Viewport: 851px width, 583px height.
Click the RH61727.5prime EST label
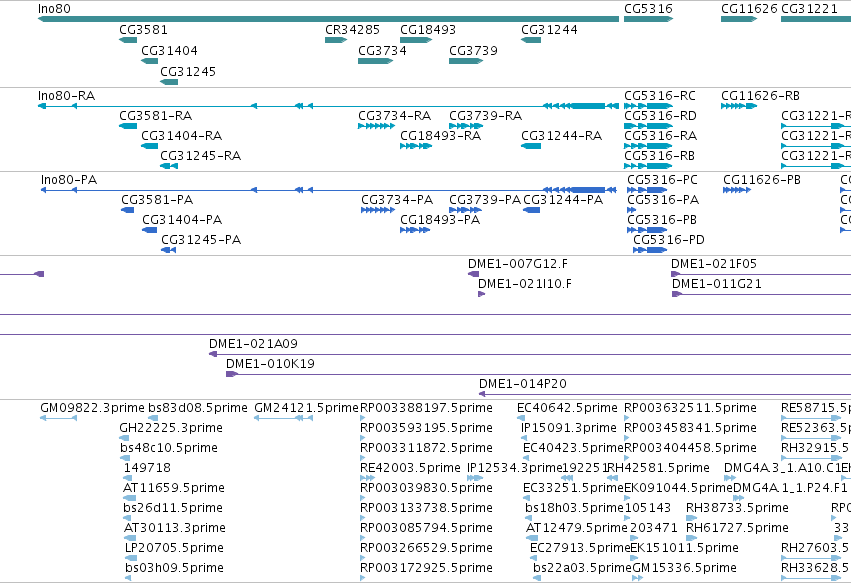pos(737,528)
